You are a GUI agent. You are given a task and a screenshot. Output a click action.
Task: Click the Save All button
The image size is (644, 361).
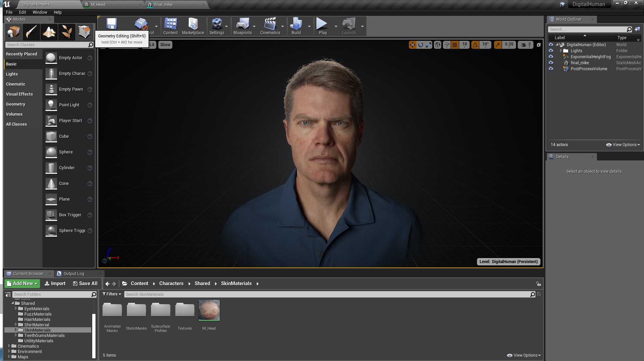click(x=85, y=283)
